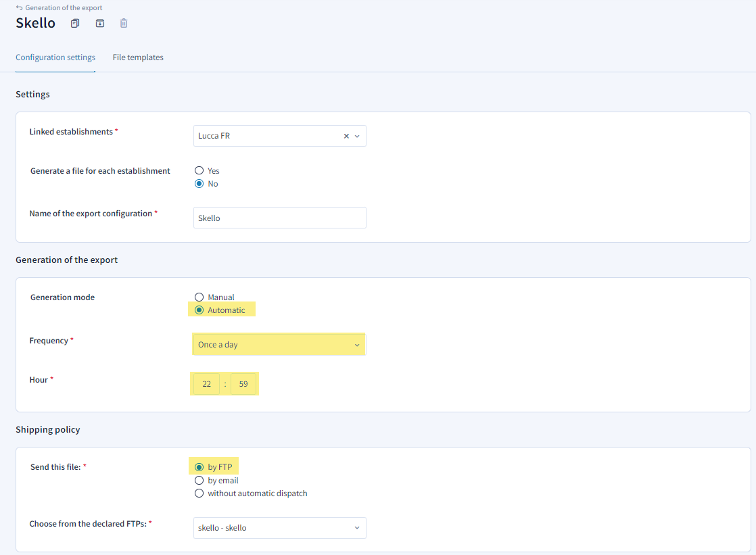Select send file by FTP

pyautogui.click(x=199, y=467)
